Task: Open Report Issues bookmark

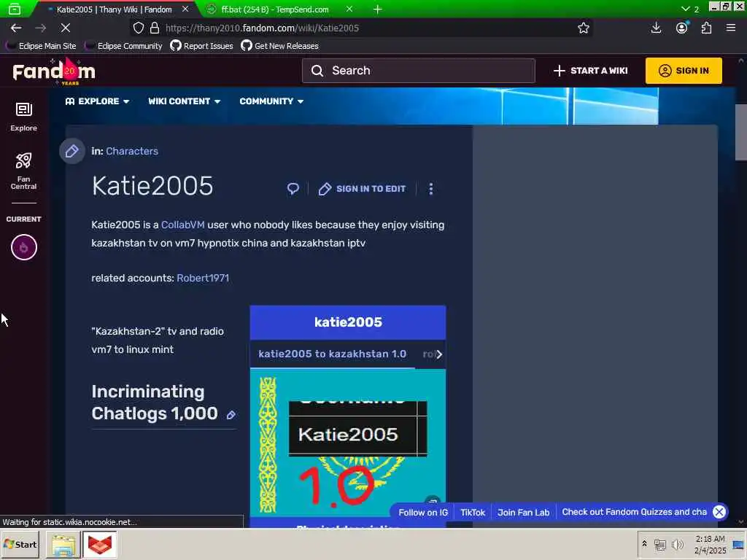Action: [201, 46]
